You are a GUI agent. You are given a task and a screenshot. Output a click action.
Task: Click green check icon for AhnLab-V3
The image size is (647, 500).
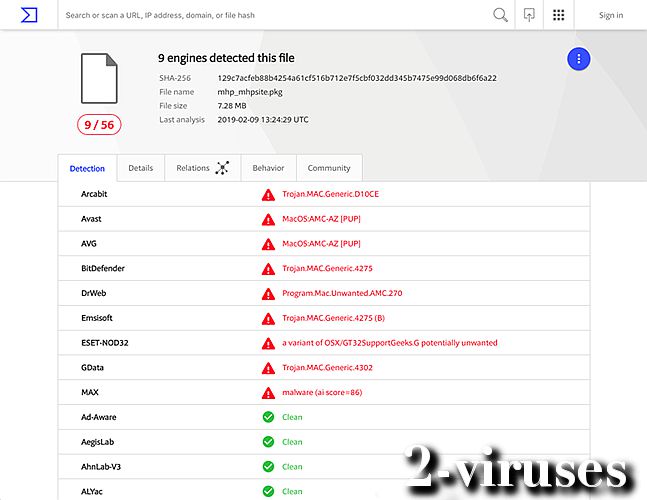268,467
